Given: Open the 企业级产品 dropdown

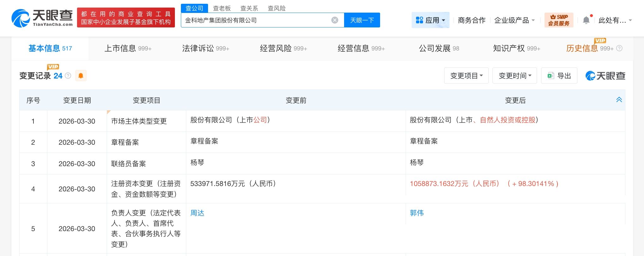Looking at the screenshot, I should 515,20.
